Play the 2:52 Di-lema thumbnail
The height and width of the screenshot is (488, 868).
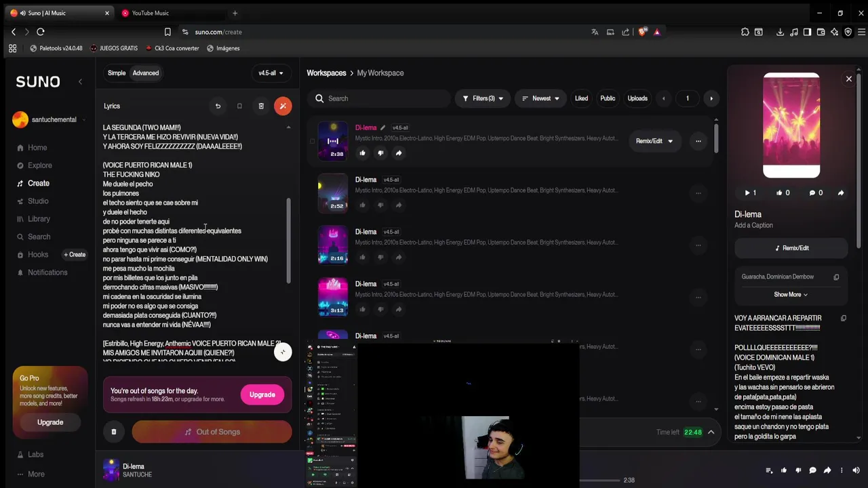(x=333, y=193)
